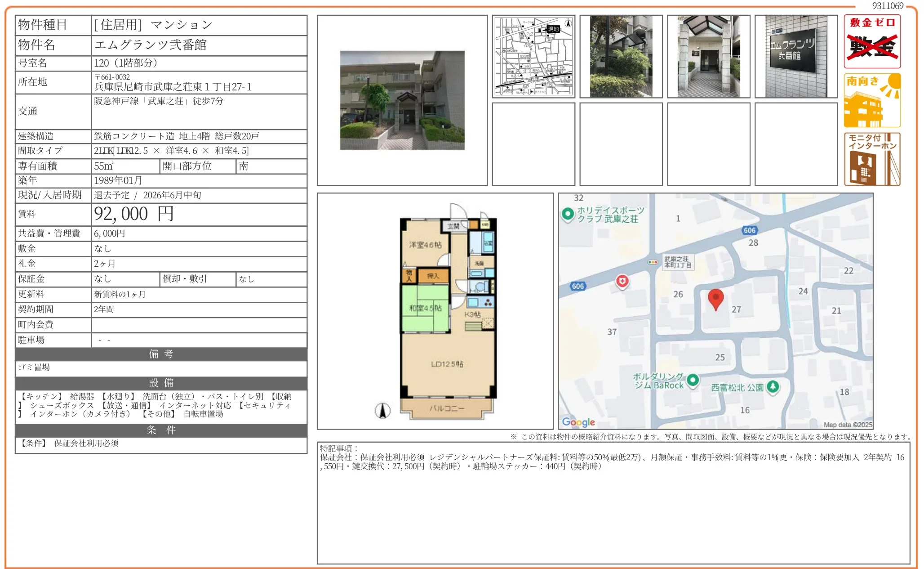Click the red location pin on map

715,299
